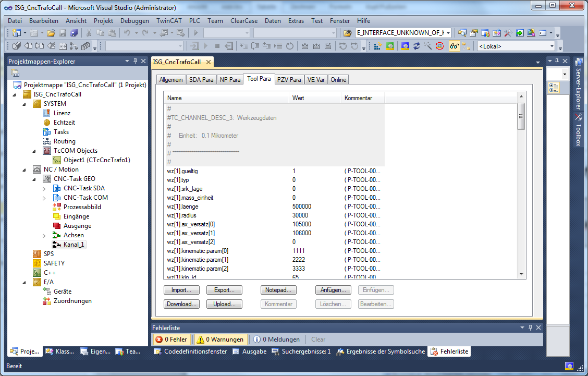Expand the Achsen tree node
This screenshot has width=588, height=376.
pyautogui.click(x=44, y=236)
